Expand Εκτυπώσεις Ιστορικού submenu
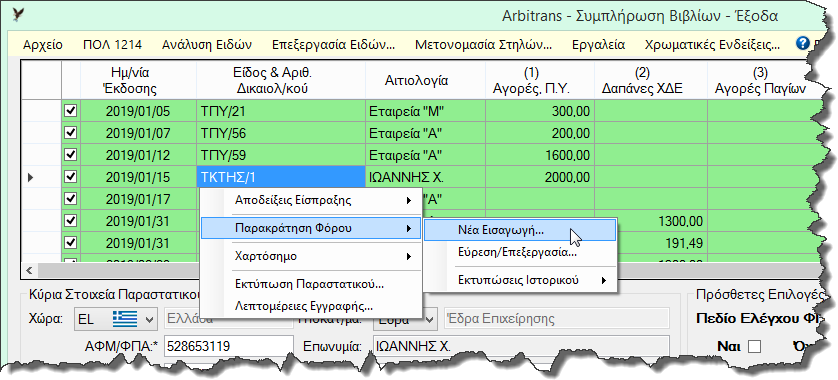838x380 pixels. pos(520,280)
